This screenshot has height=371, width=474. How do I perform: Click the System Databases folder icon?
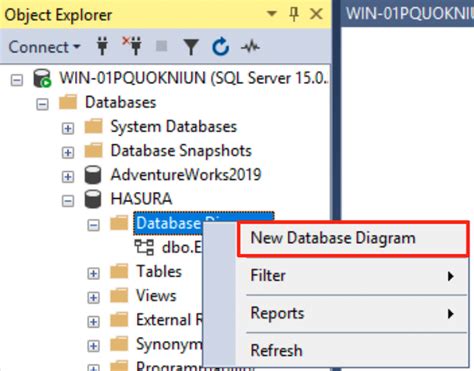pyautogui.click(x=93, y=126)
